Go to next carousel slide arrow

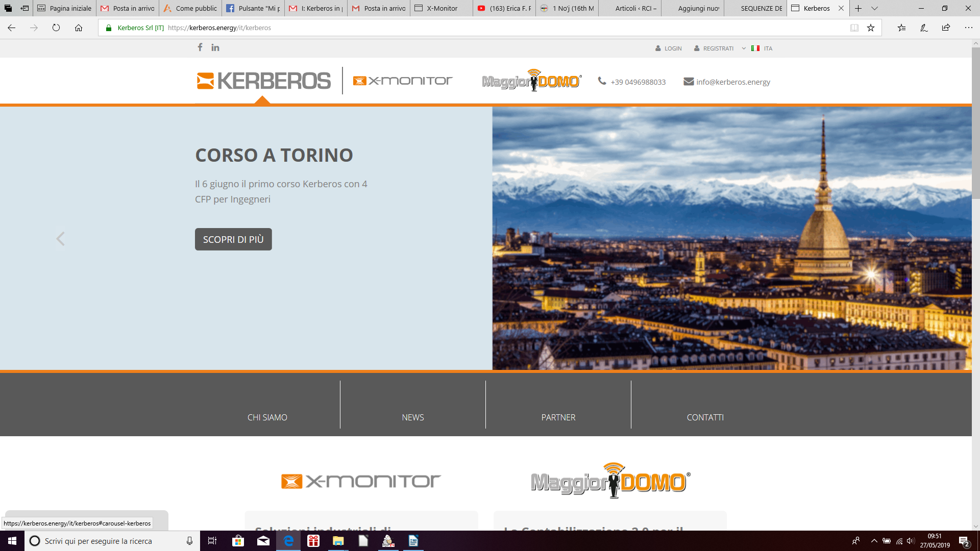[x=911, y=239]
